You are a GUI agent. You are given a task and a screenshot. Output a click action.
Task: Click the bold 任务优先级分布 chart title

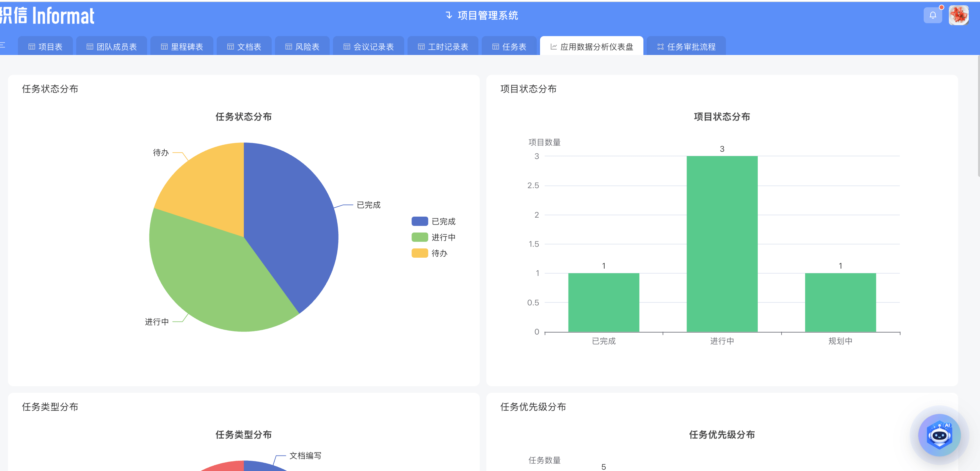click(722, 435)
